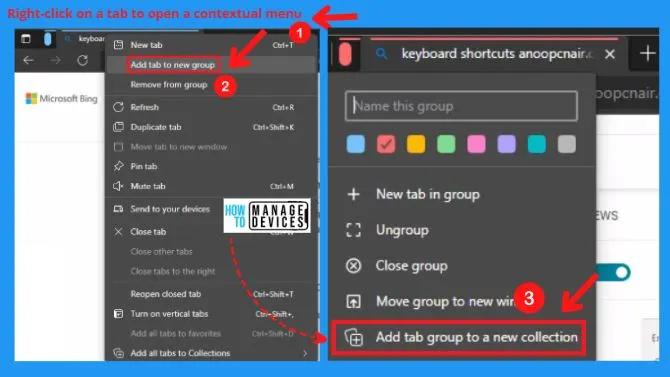Select Remove from group entry
This screenshot has width=670, height=377.
[169, 85]
